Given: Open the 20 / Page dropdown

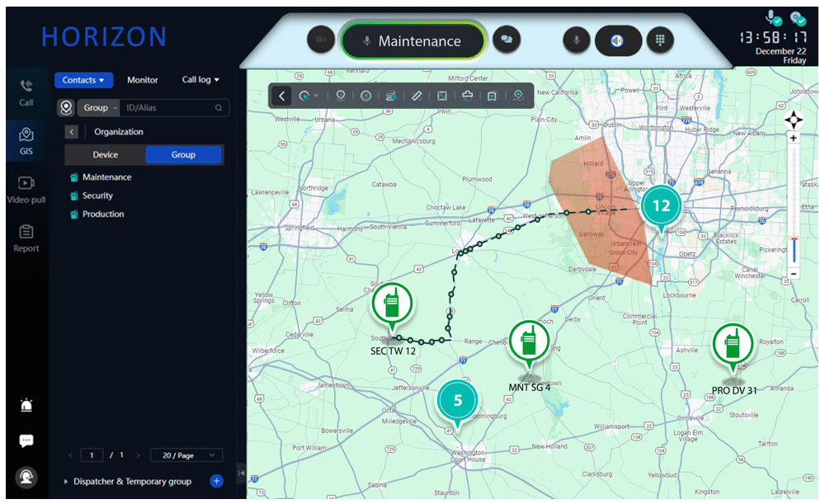Looking at the screenshot, I should [187, 455].
